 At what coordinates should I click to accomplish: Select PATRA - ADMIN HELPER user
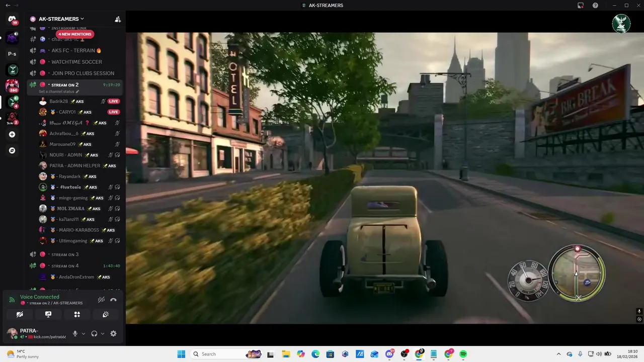79,165
